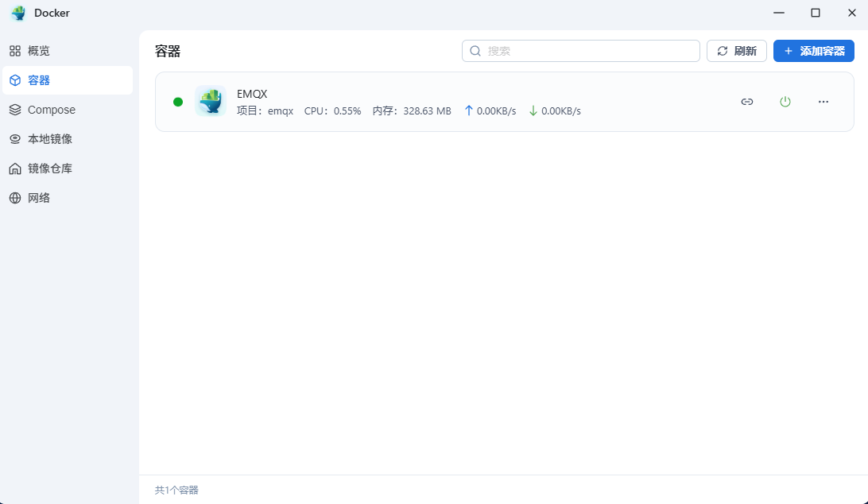Maximize the Docker window
Viewport: 868px width, 504px height.
pyautogui.click(x=816, y=13)
